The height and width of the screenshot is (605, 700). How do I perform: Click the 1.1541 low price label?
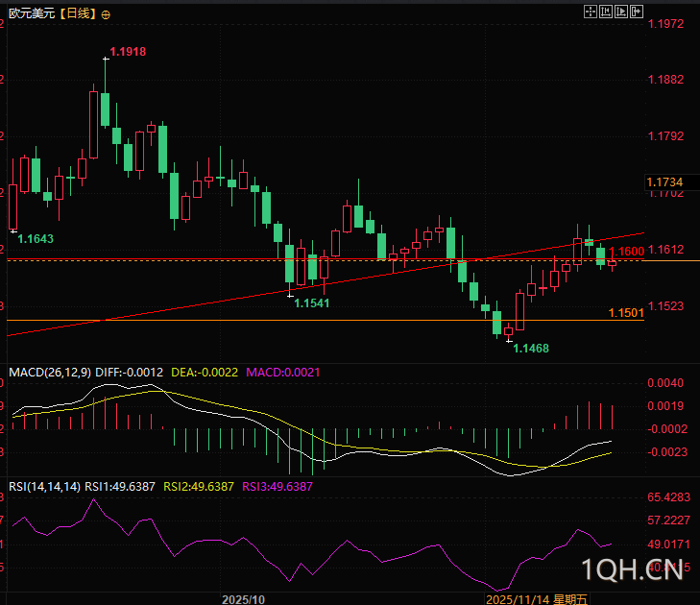(312, 303)
